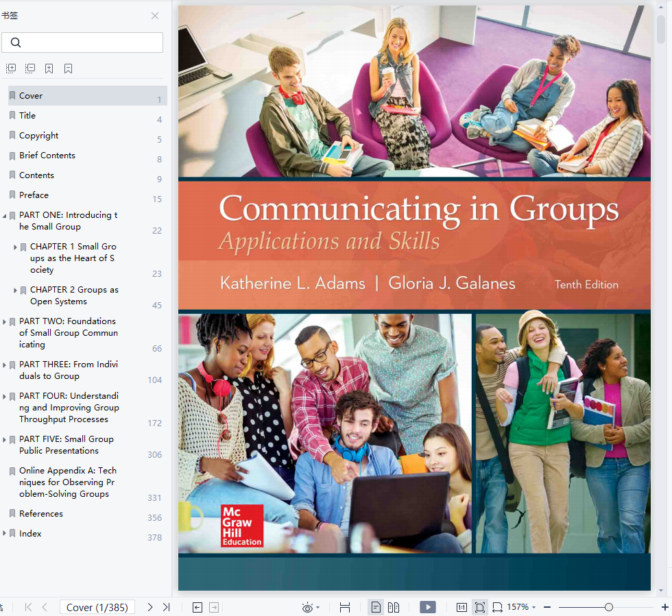Click the add bookmark icon
The image size is (672, 616).
[49, 68]
